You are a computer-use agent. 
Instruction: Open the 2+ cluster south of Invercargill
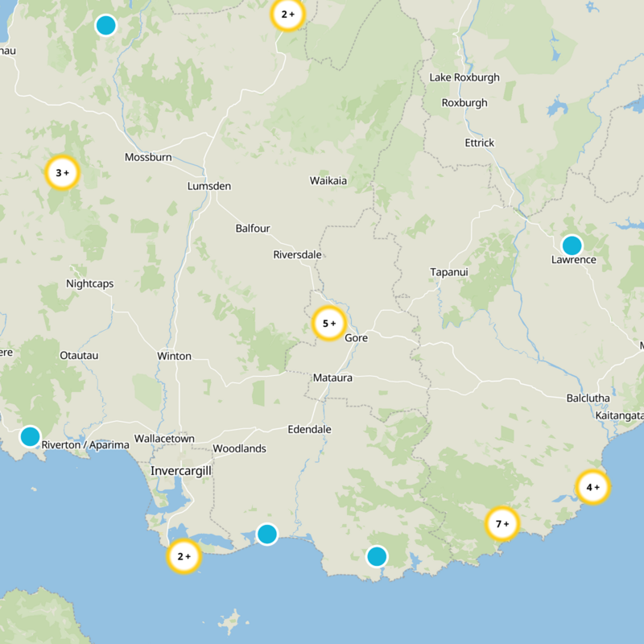click(x=184, y=556)
